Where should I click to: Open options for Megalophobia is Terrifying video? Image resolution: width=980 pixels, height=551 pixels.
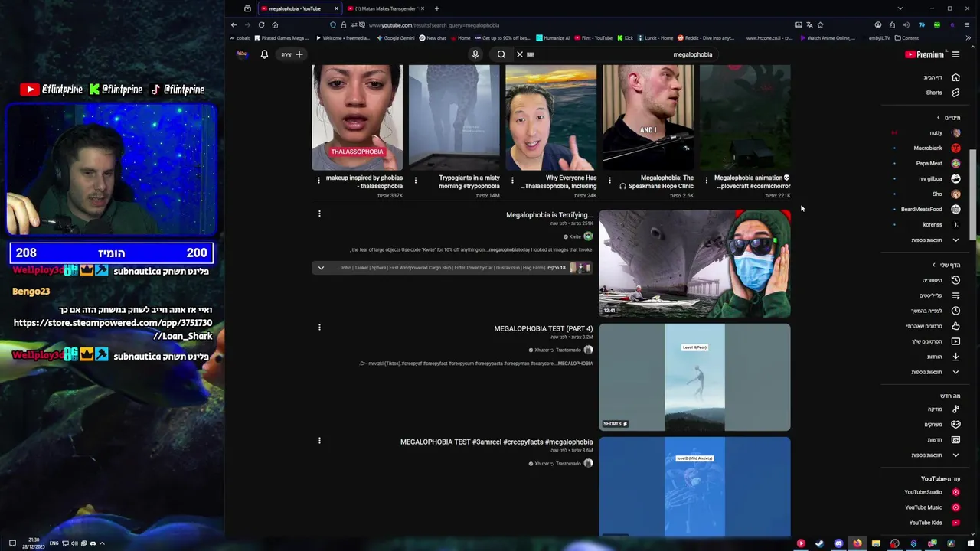point(319,214)
